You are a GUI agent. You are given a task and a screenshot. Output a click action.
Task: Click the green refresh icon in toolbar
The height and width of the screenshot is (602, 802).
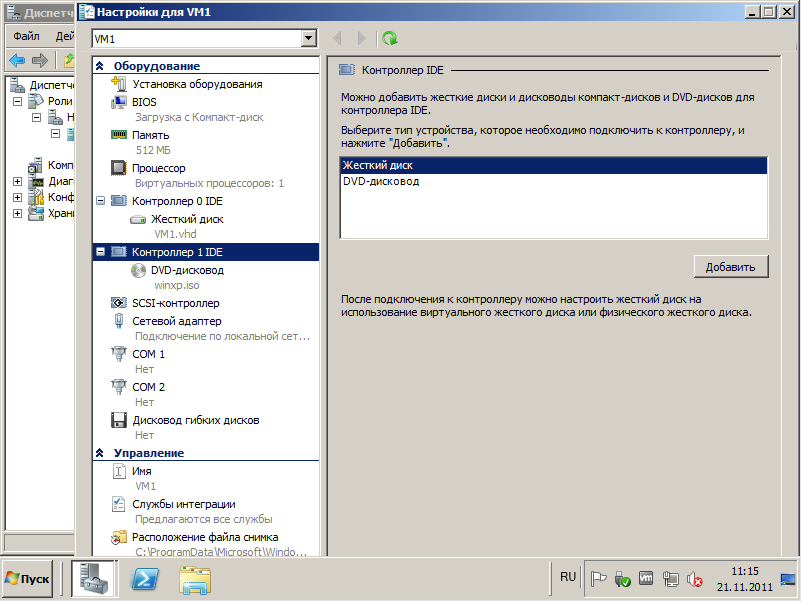(390, 38)
